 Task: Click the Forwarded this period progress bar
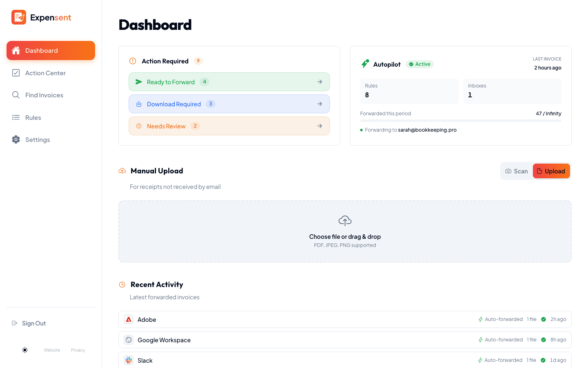(x=461, y=121)
